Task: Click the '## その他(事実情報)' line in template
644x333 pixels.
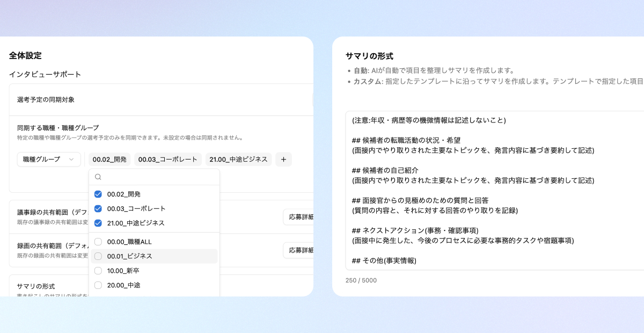Action: click(384, 260)
